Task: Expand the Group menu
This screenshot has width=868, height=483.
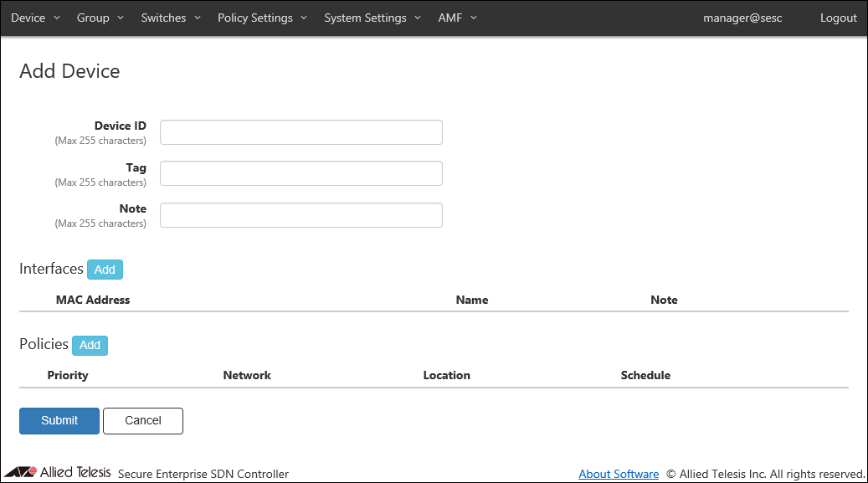Action: pos(100,18)
